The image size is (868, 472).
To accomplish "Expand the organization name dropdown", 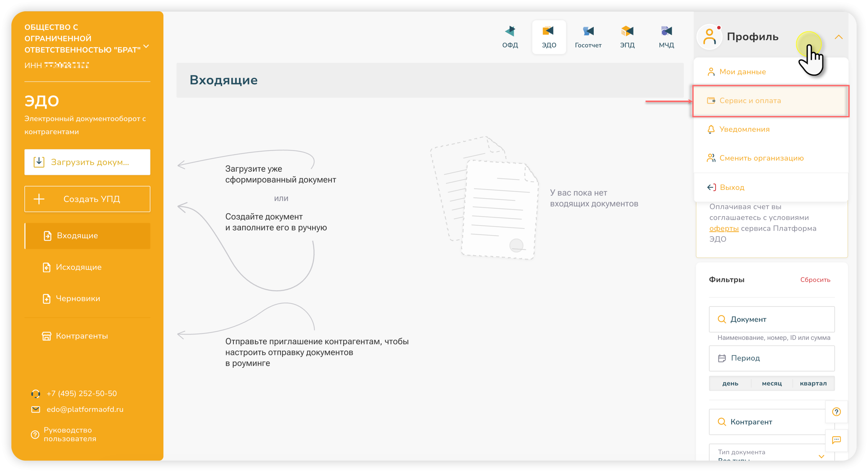I will (x=146, y=46).
